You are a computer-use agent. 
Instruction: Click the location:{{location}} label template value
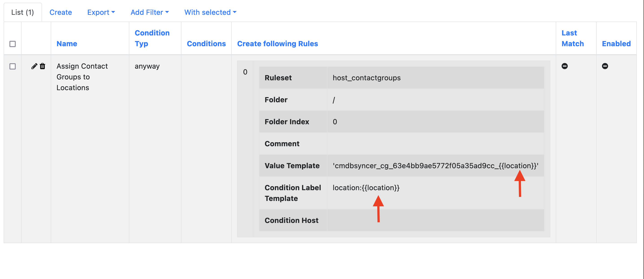pos(366,187)
